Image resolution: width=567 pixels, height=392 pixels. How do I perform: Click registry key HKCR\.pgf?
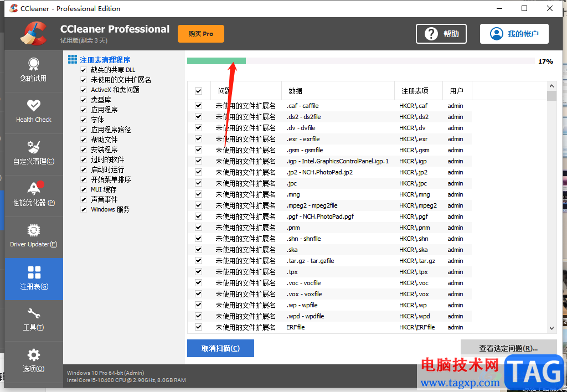coord(414,216)
